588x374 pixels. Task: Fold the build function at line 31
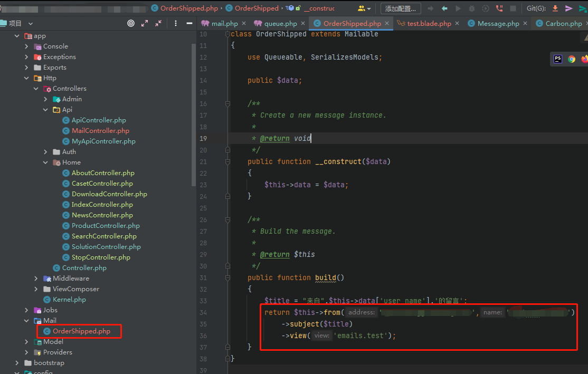click(x=227, y=277)
